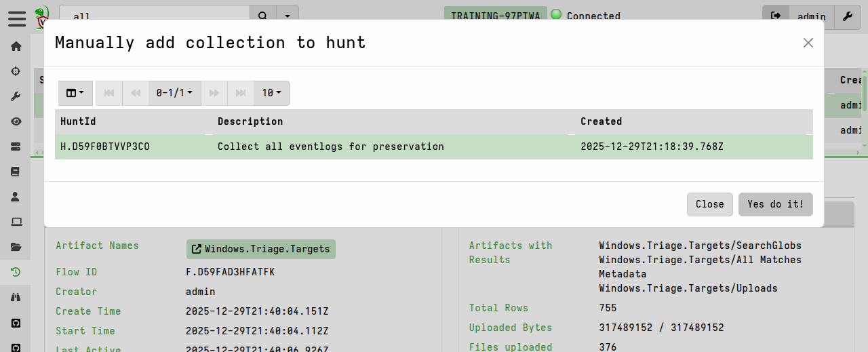The image size is (868, 352).
Task: Expand the search options caret dropdown
Action: (x=288, y=16)
